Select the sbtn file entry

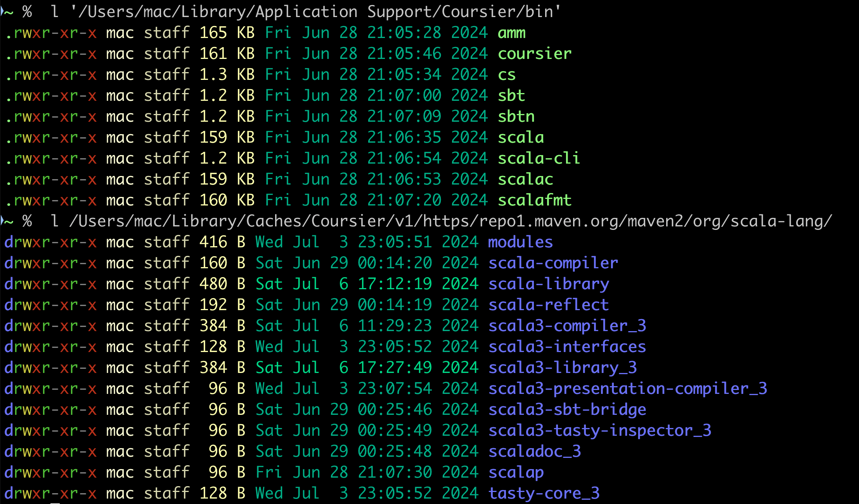516,117
